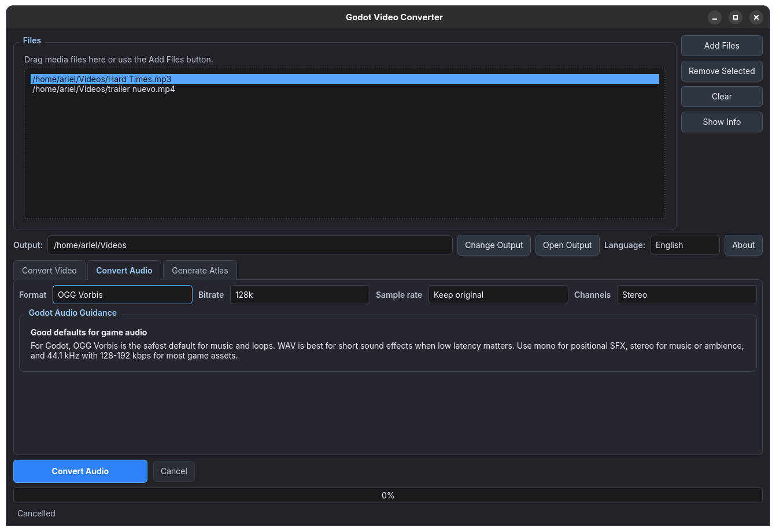Open the About dialog

click(x=744, y=245)
